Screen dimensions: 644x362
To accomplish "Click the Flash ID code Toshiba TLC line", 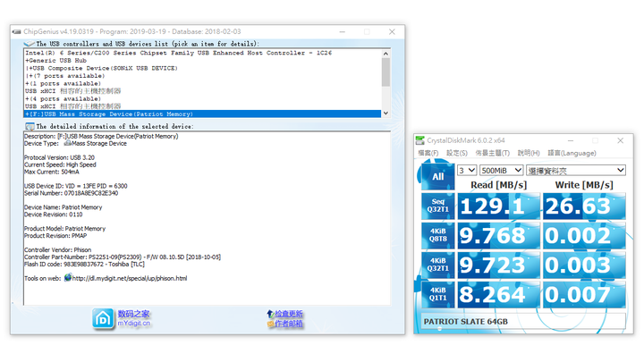I will [84, 265].
